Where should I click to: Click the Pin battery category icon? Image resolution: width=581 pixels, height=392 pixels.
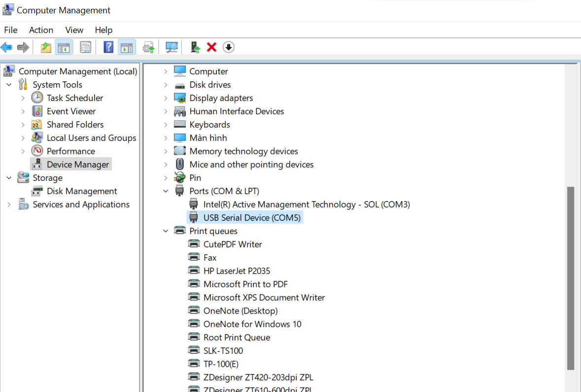[180, 177]
